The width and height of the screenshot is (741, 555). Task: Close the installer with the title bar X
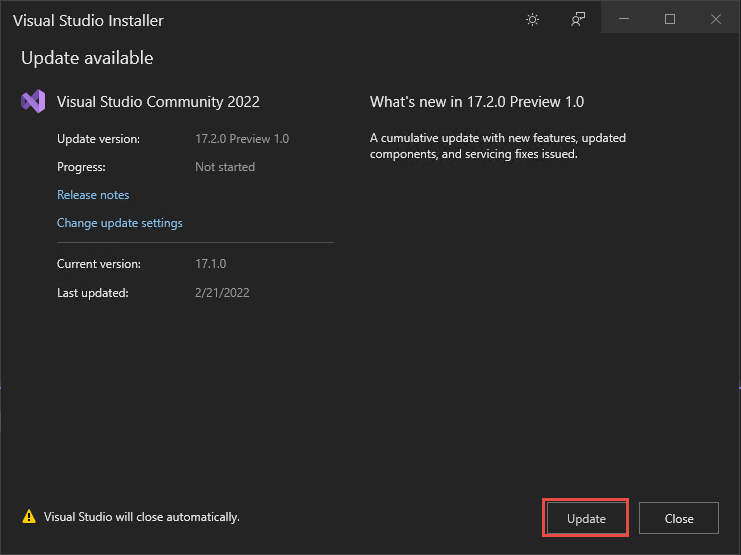point(716,19)
